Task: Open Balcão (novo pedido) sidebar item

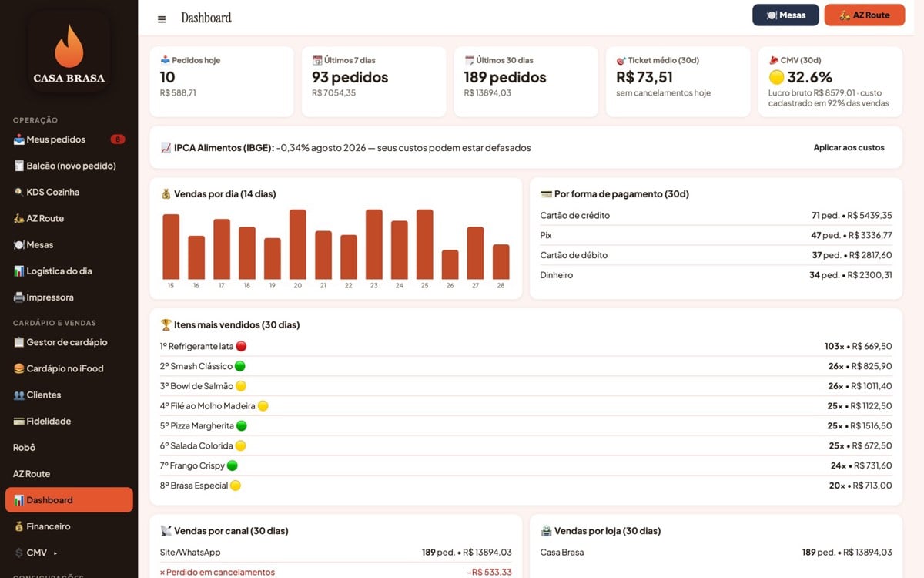Action: pyautogui.click(x=69, y=166)
